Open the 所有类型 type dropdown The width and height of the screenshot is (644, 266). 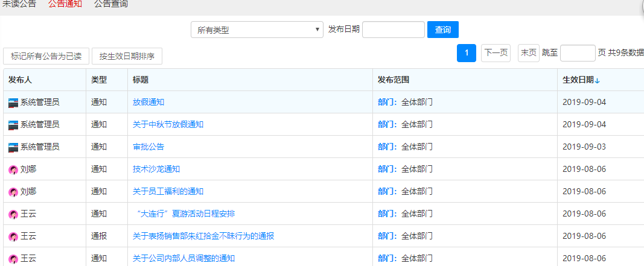click(258, 30)
